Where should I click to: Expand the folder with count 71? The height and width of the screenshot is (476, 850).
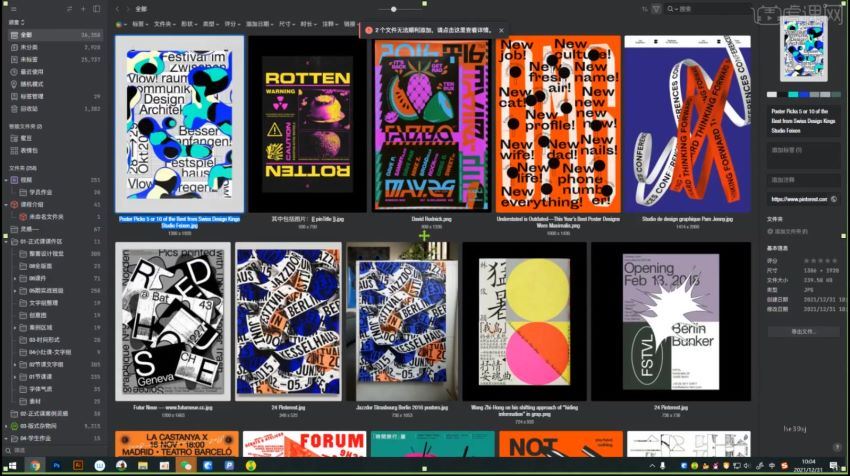point(15,278)
